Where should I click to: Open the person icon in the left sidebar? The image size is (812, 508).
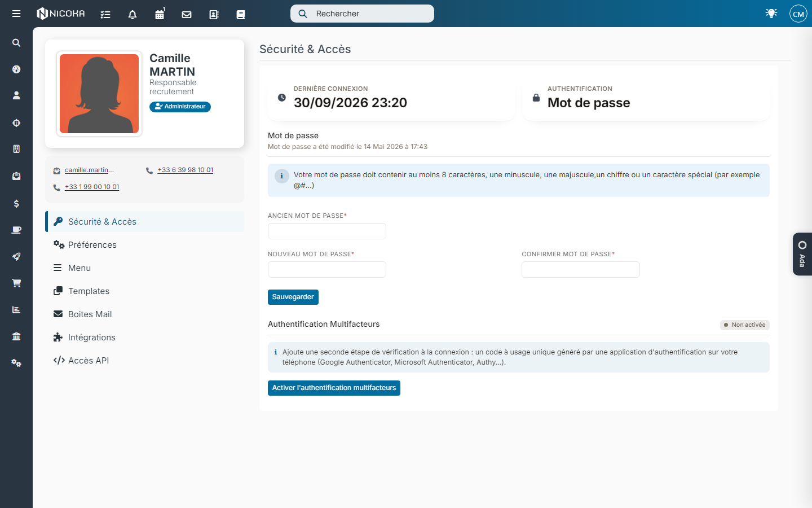pos(16,96)
